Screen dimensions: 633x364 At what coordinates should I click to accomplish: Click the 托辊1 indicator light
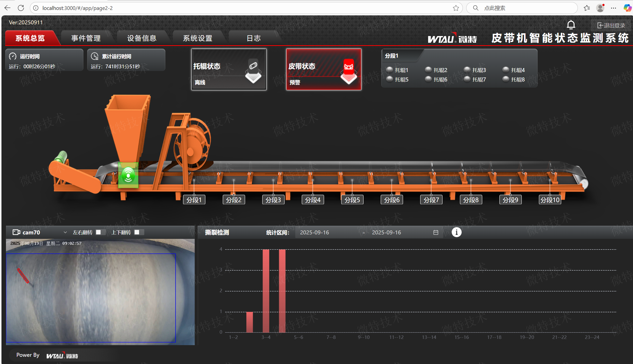tap(389, 70)
